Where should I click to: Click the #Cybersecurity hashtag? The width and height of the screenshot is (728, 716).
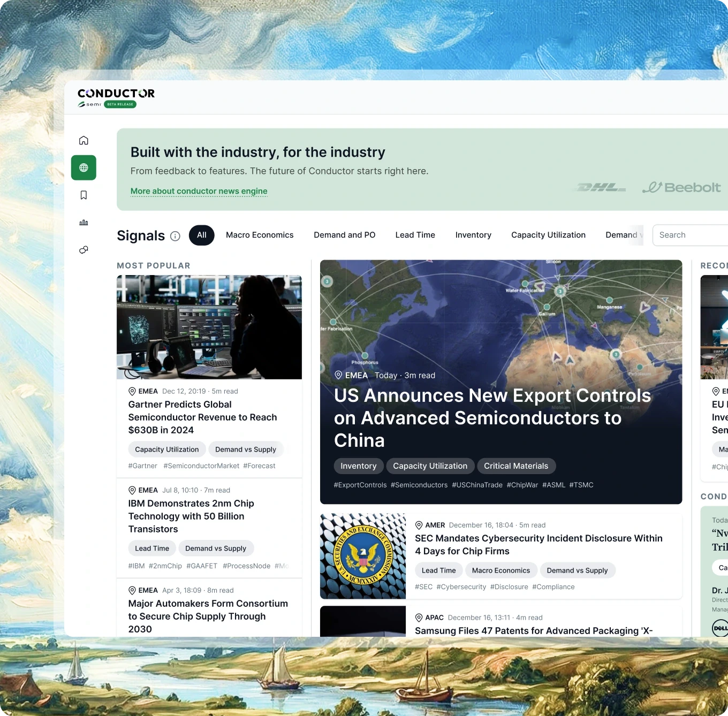(461, 587)
